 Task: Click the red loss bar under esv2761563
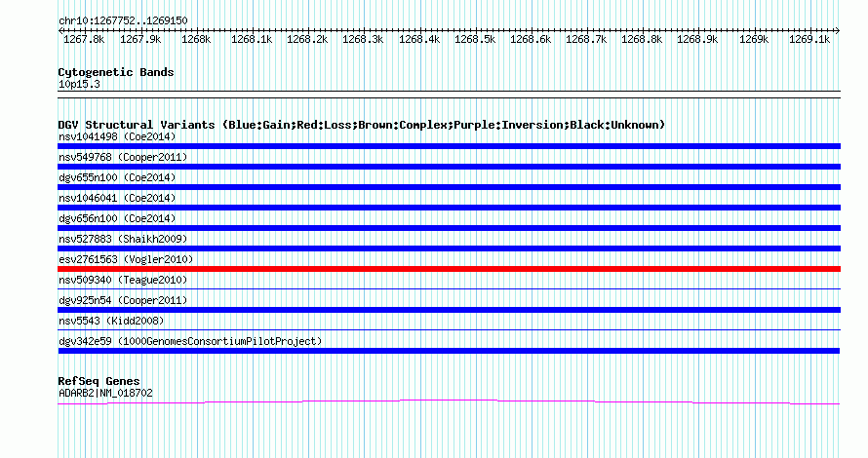[449, 269]
